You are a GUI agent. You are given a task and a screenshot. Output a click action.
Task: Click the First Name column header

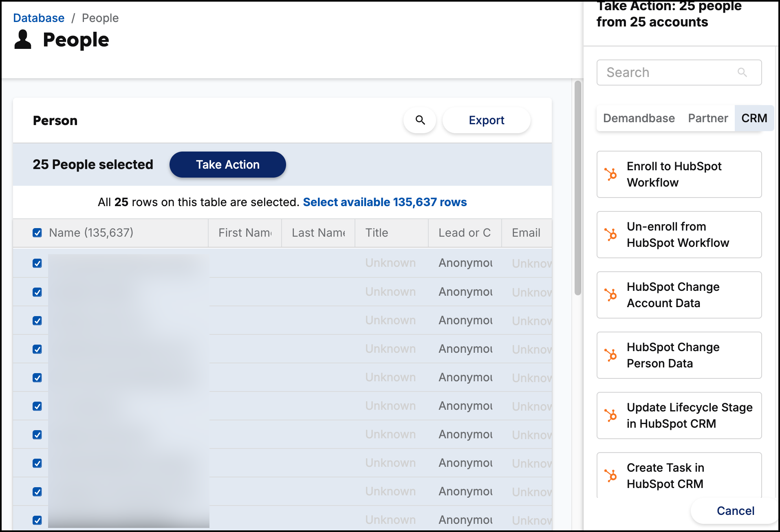[245, 233]
